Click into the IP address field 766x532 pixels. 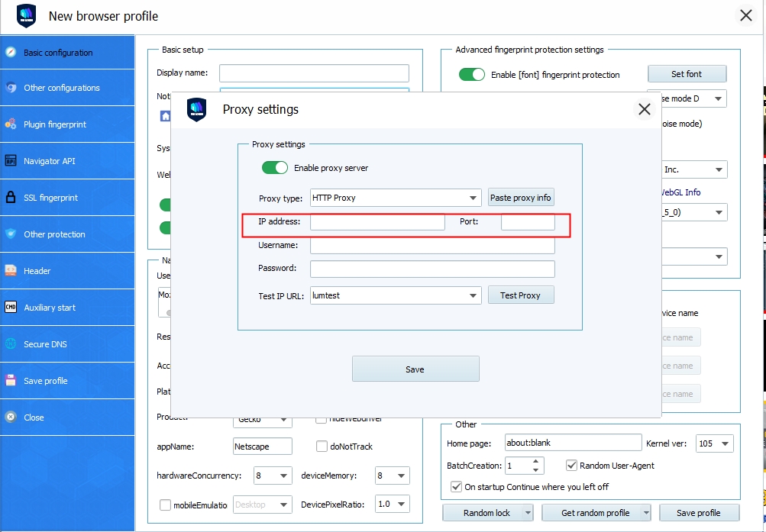(x=377, y=222)
